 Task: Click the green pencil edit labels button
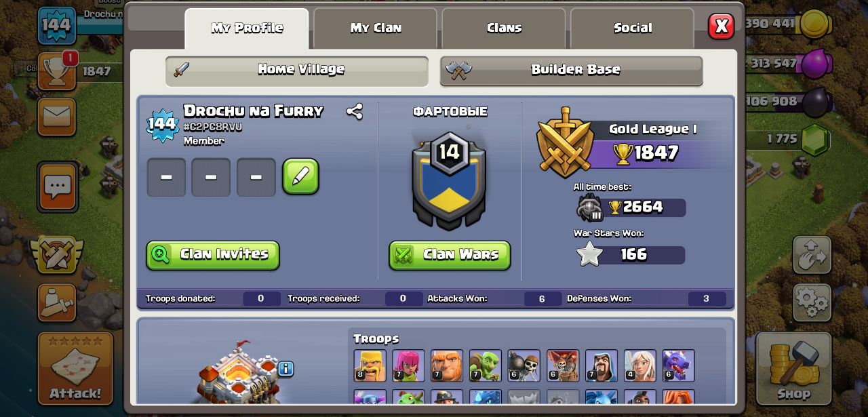coord(300,177)
